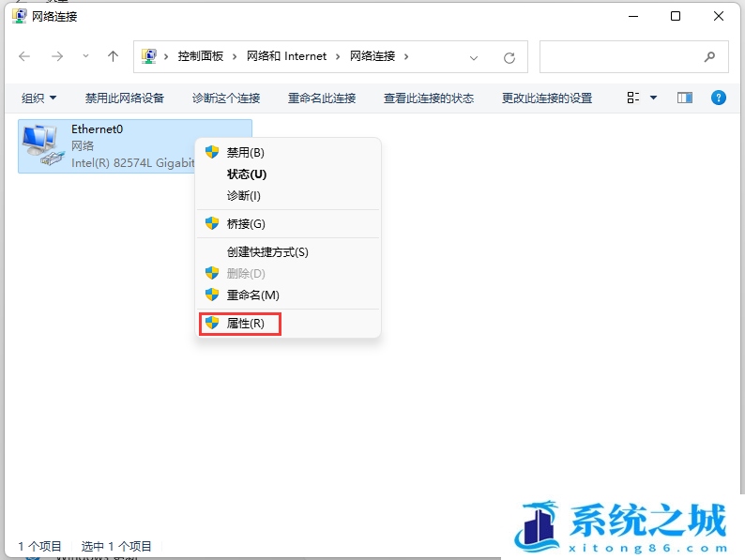Click the change view layout icon
The image size is (745, 560).
(x=632, y=98)
